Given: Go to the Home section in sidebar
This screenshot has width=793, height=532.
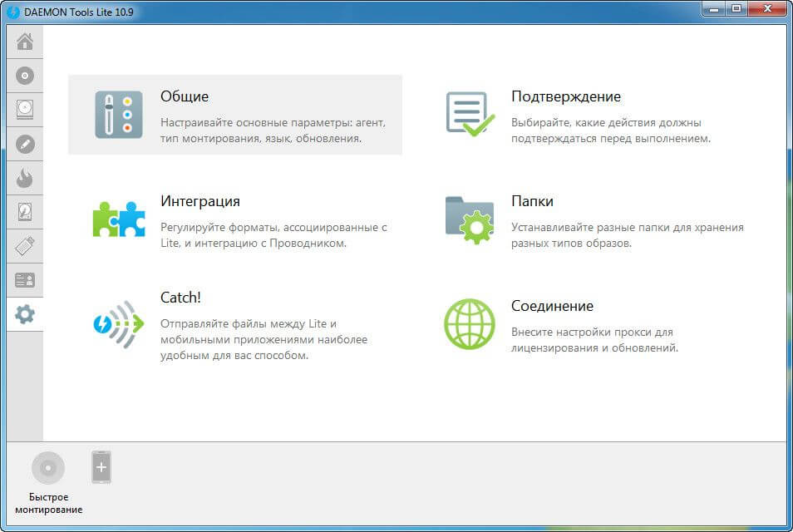Looking at the screenshot, I should (25, 42).
